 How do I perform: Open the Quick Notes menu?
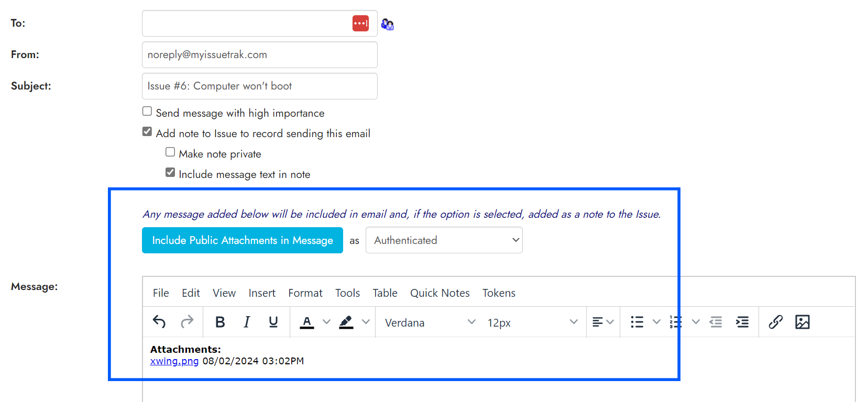[x=440, y=293]
